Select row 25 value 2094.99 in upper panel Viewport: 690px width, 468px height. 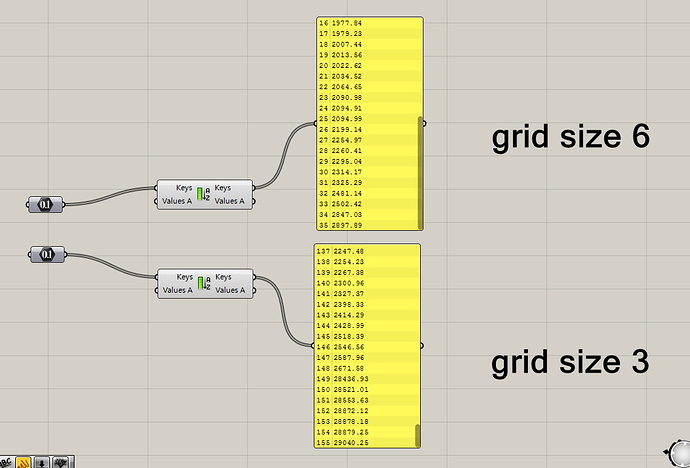tap(367, 119)
